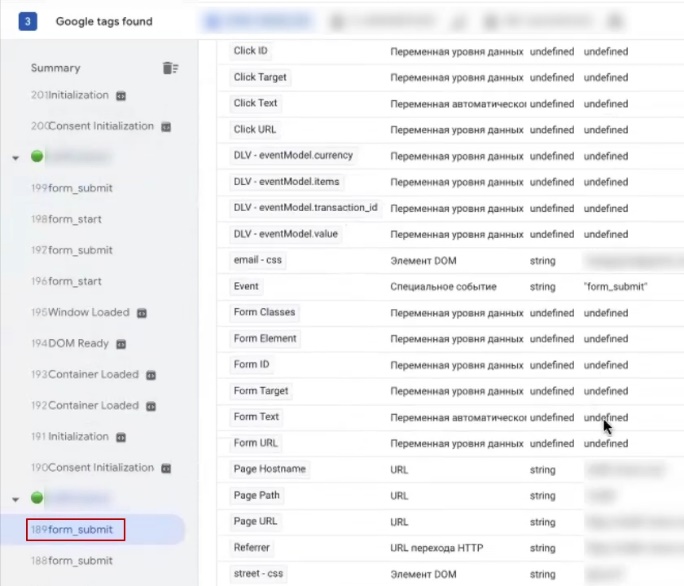Collapse the lower page group arrow
The height and width of the screenshot is (586, 684).
[15, 498]
